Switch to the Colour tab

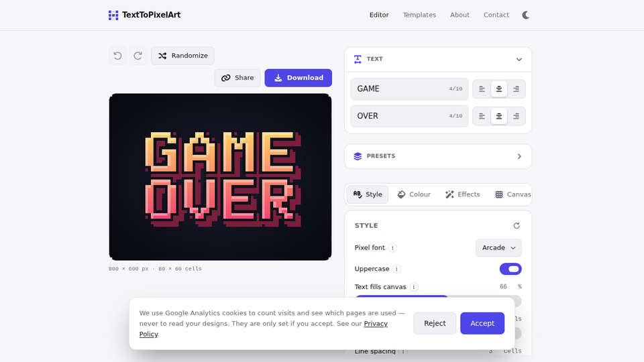[414, 194]
